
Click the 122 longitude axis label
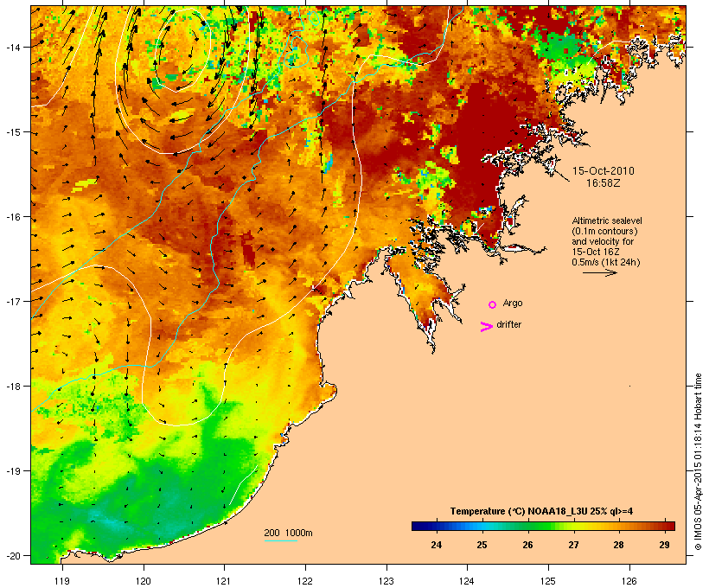[305, 581]
